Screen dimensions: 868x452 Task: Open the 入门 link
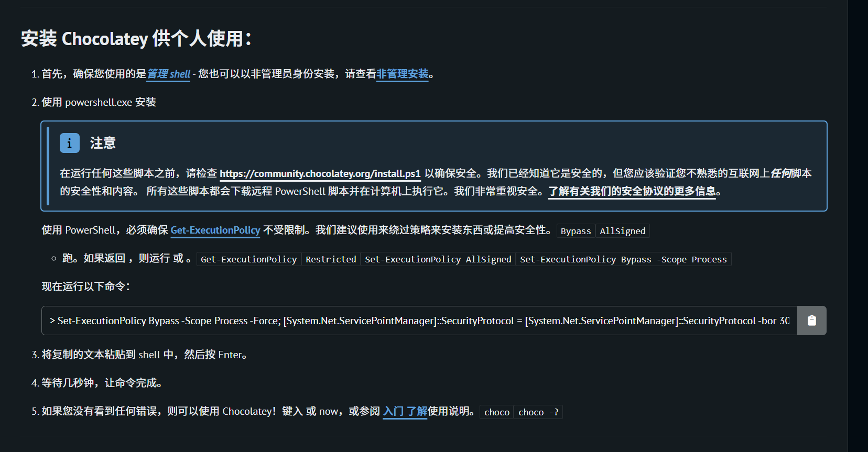tap(393, 411)
